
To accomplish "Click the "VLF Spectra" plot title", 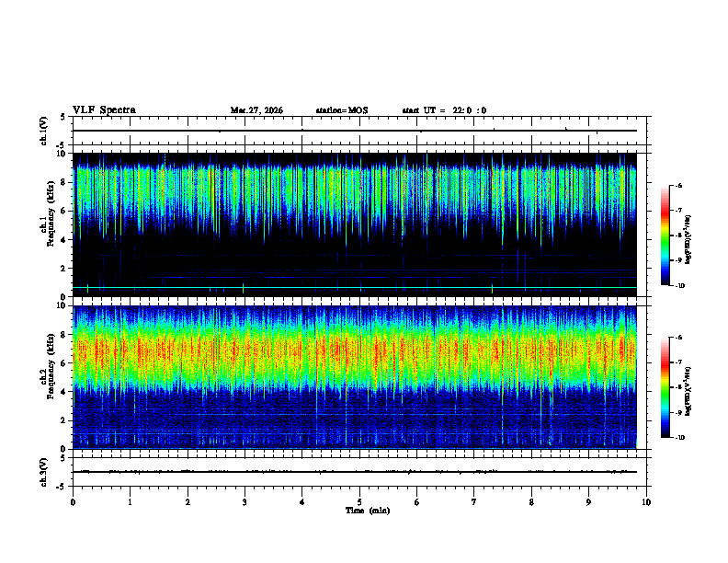I will click(x=104, y=110).
